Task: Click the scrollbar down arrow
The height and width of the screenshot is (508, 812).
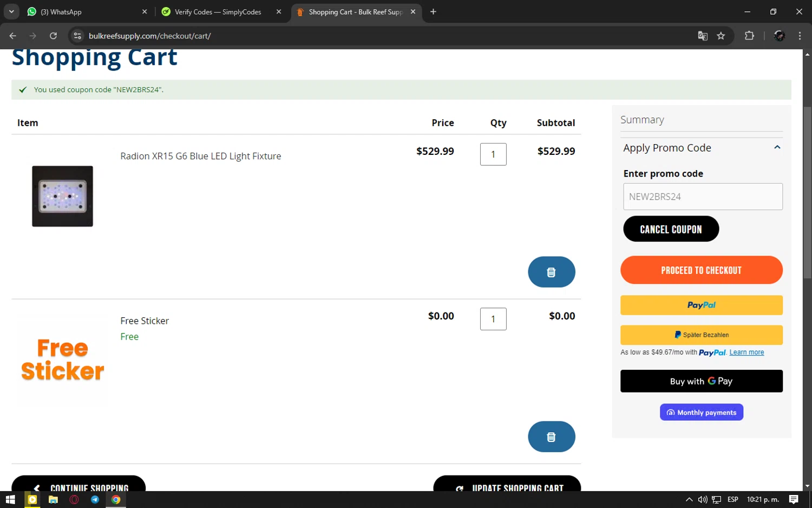Action: click(807, 486)
